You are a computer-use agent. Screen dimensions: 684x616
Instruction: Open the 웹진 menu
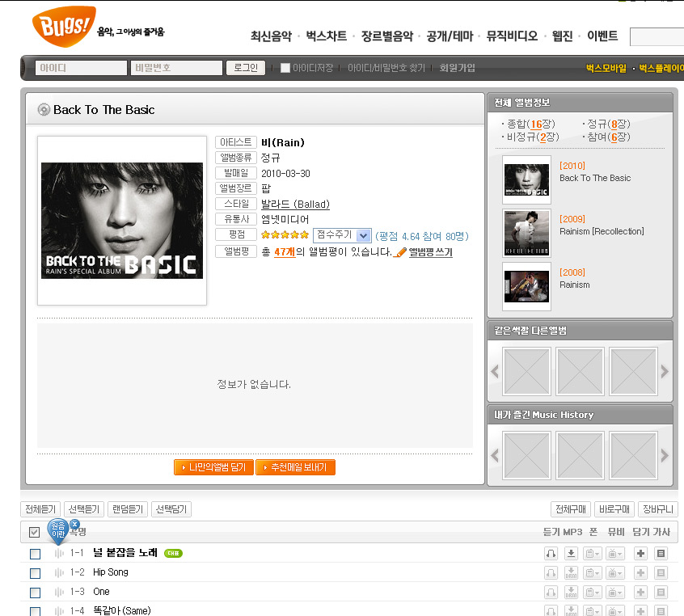[562, 36]
